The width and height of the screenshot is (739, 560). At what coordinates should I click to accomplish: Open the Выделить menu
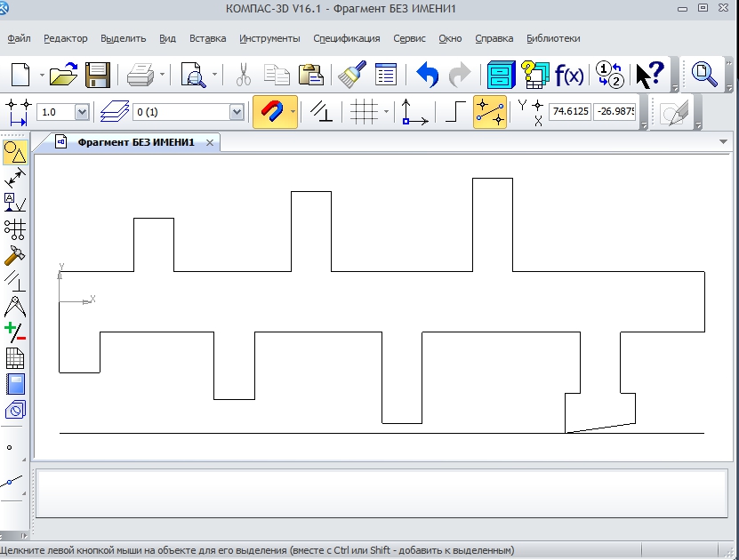point(123,38)
